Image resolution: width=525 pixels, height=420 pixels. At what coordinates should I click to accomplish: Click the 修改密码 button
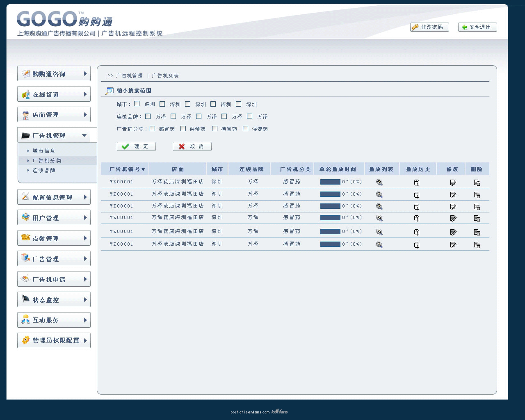pyautogui.click(x=429, y=27)
